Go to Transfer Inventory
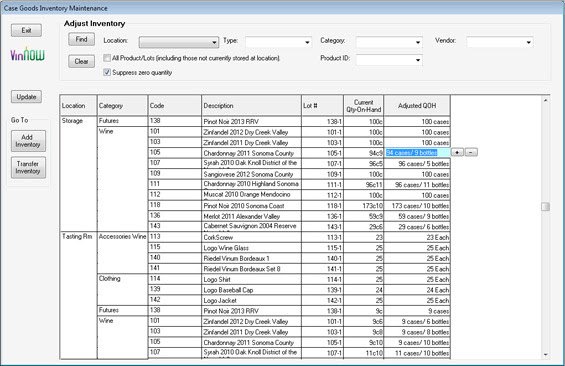 coord(28,168)
